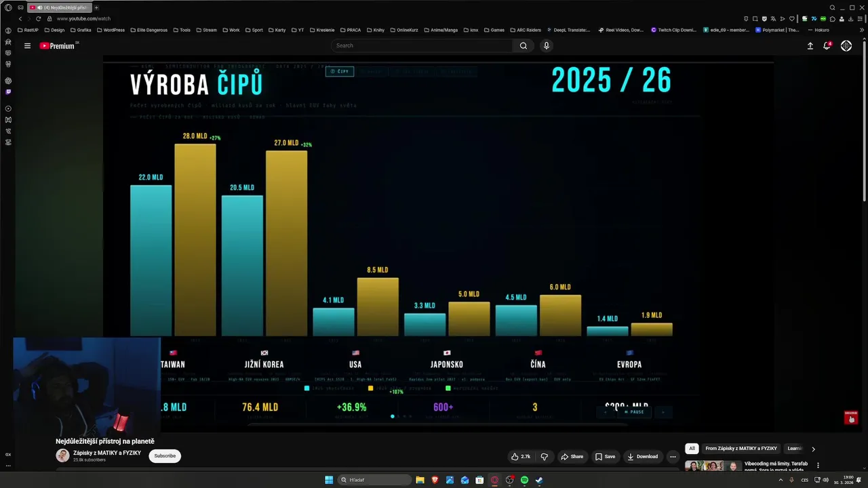868x488 pixels.
Task: Focus the YouTube Search input field
Action: [422, 45]
